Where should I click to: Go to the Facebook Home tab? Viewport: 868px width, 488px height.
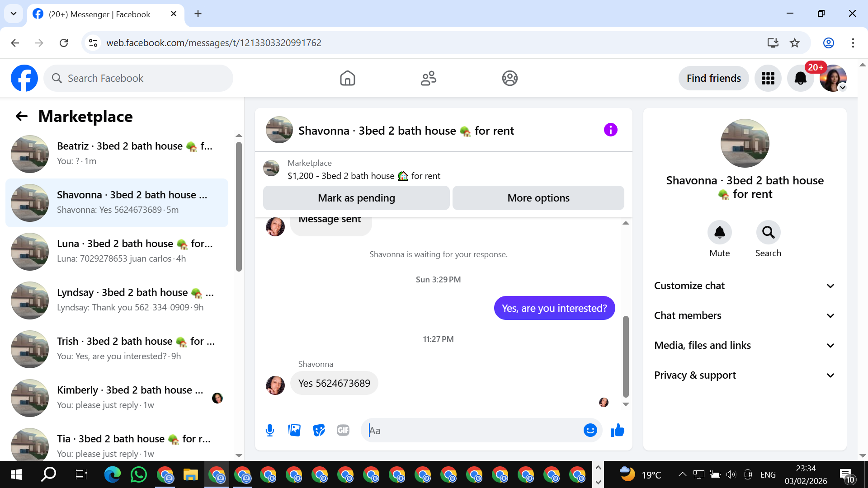[347, 78]
